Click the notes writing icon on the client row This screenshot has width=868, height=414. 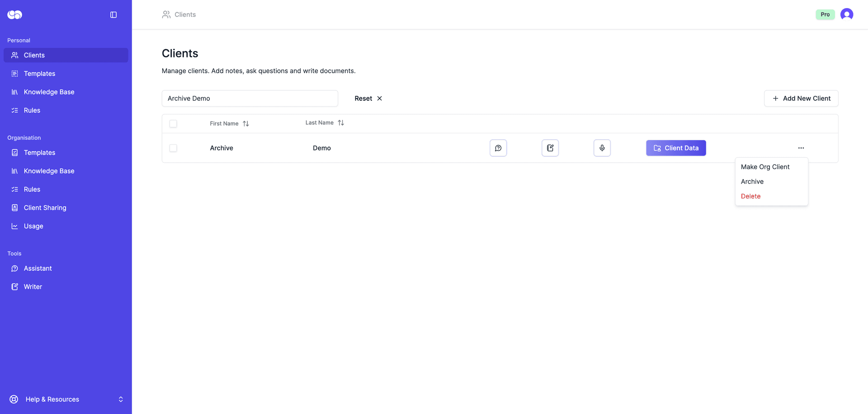click(550, 148)
